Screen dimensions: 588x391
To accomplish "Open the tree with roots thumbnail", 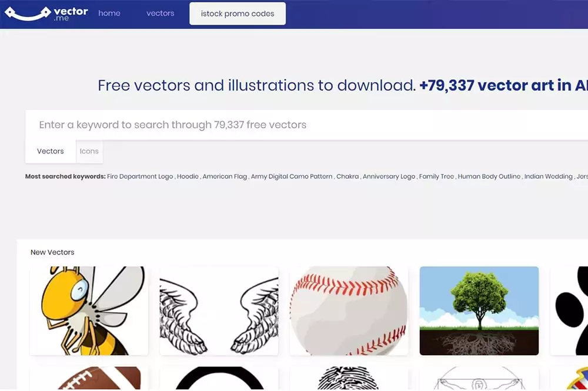I will coord(479,311).
